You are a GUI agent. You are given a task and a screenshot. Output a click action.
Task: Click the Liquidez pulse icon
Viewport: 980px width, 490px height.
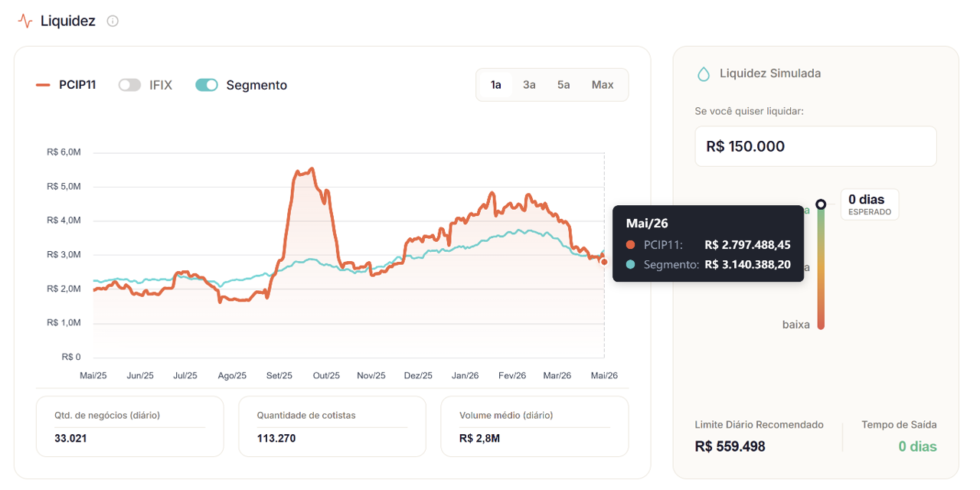click(x=25, y=21)
